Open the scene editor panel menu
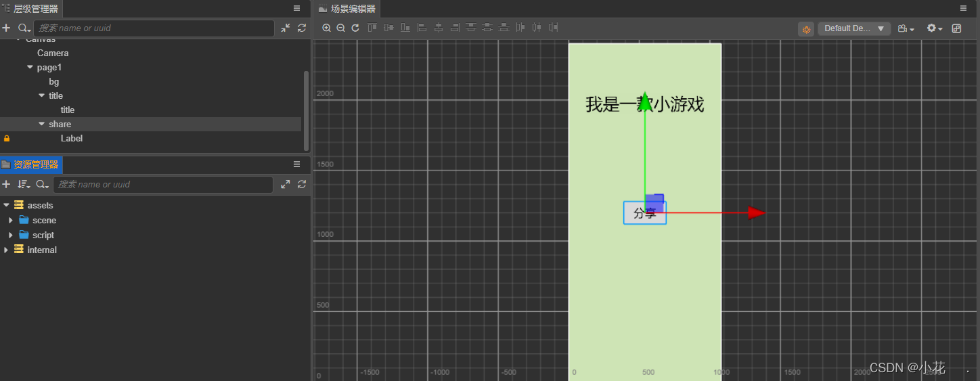 [x=963, y=8]
